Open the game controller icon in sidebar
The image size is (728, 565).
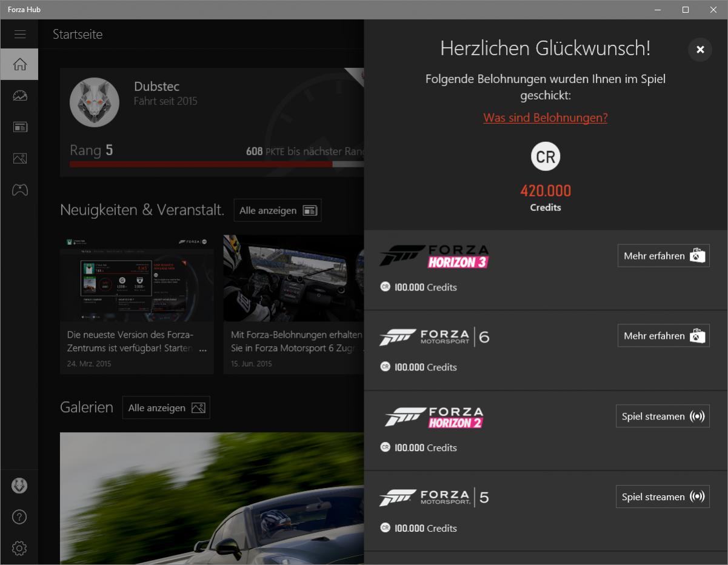[19, 190]
